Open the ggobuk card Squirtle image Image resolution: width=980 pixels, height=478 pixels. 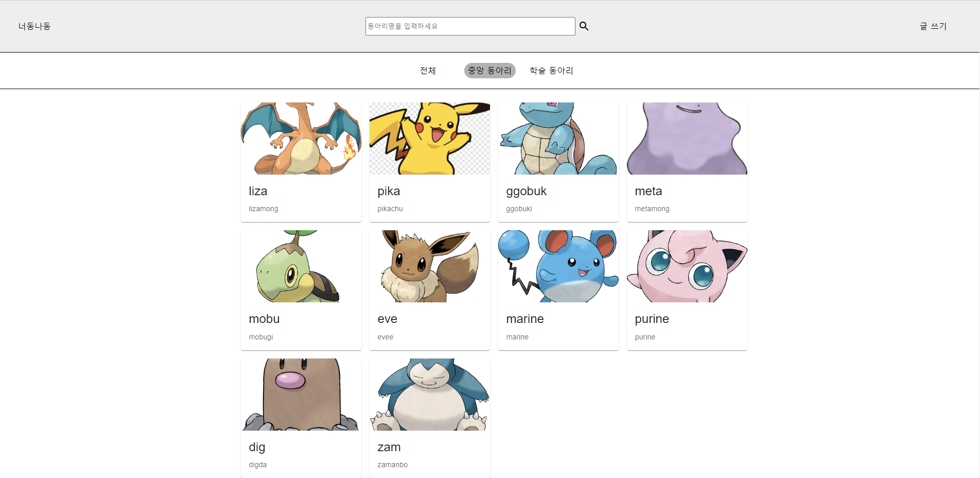coord(558,139)
